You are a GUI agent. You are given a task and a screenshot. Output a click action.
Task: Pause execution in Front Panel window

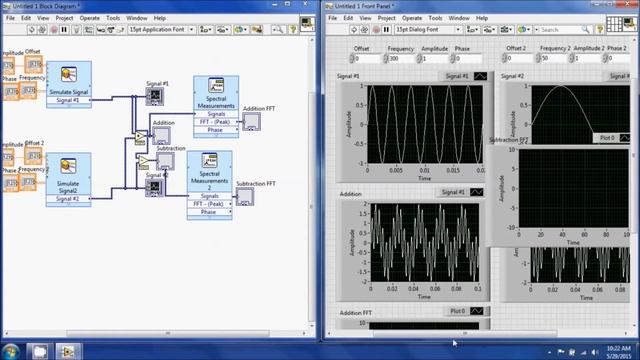click(386, 29)
